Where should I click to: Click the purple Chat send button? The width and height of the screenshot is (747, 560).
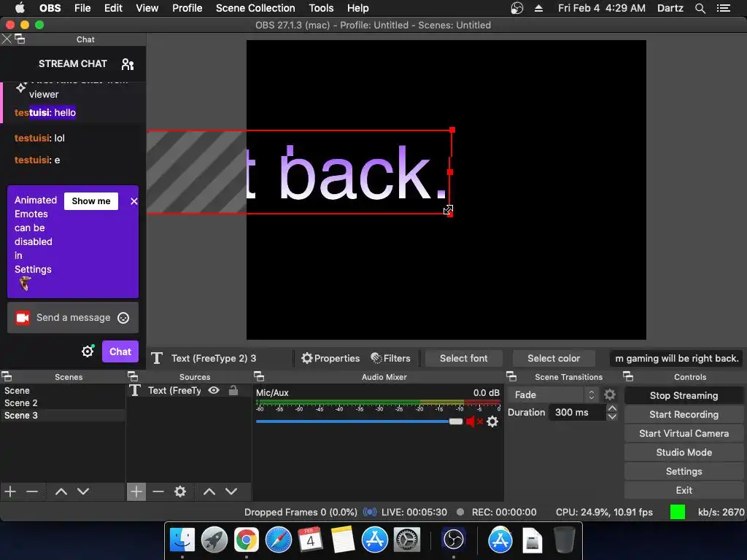click(120, 351)
